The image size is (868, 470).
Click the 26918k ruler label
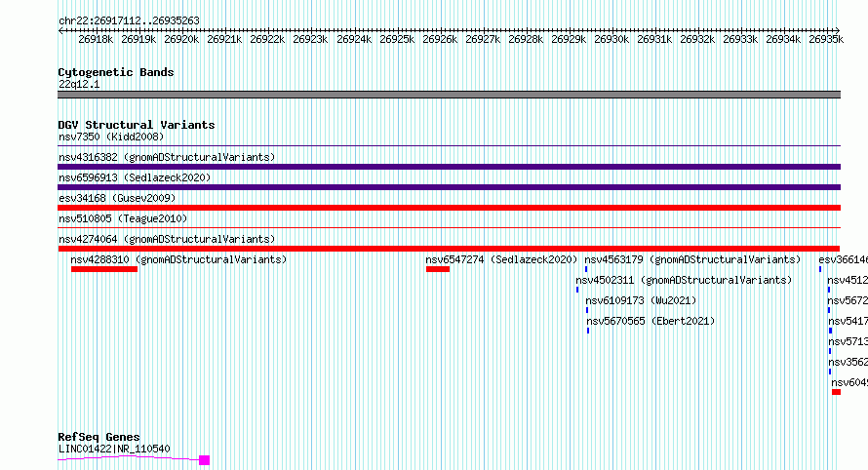point(96,39)
